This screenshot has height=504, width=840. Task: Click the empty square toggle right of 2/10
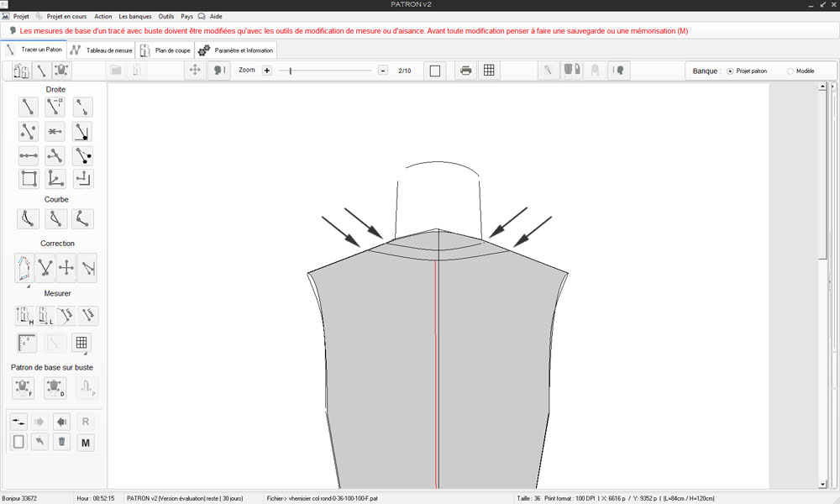coord(434,71)
